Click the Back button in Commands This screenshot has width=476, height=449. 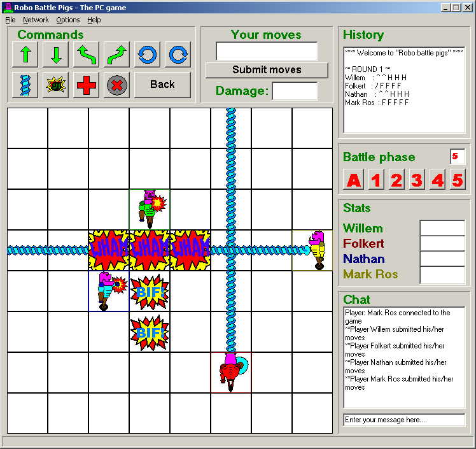click(162, 85)
